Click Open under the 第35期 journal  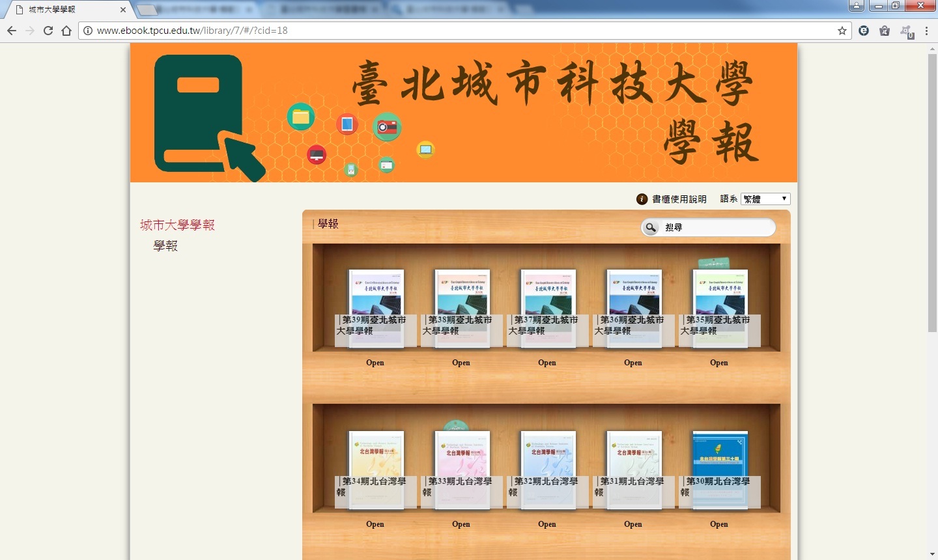coord(719,363)
